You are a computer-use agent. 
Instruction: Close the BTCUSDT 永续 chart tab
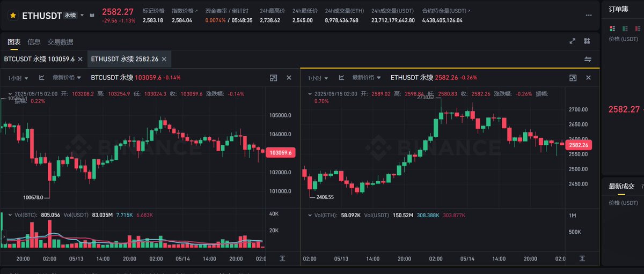point(80,59)
